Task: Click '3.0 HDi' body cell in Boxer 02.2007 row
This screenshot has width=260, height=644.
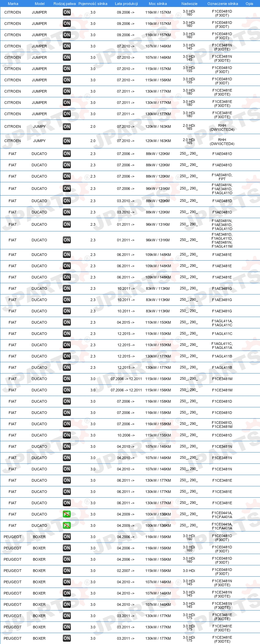Action: (189, 571)
